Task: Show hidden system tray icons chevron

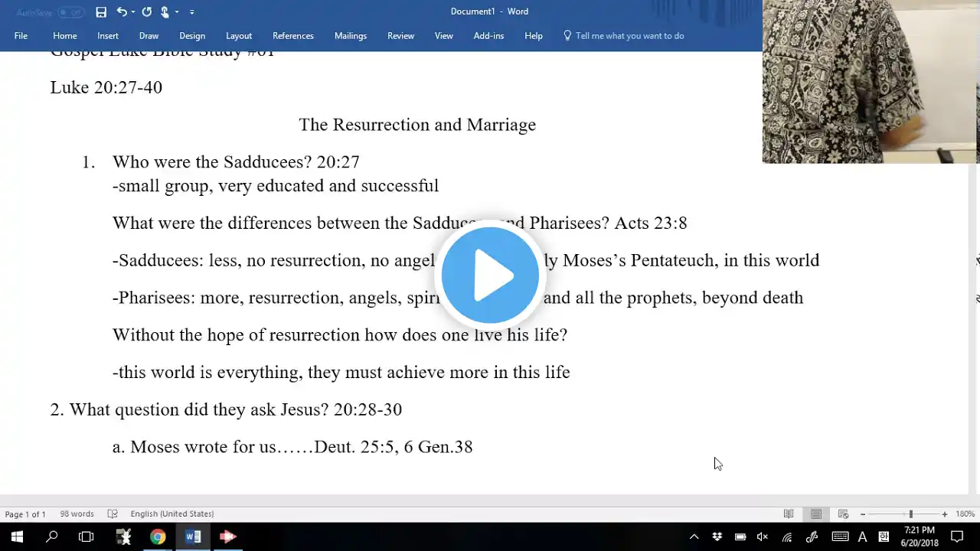Action: click(694, 536)
